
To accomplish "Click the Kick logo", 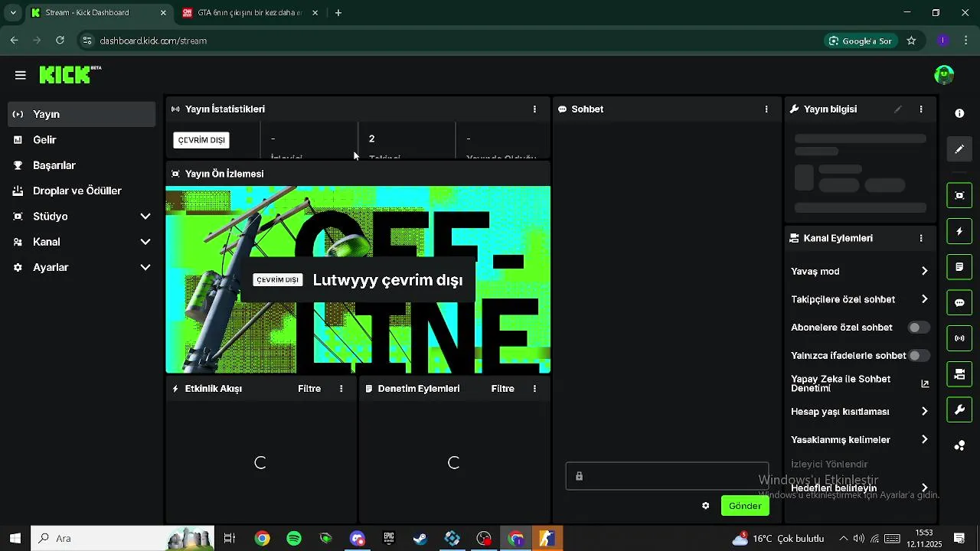I will pyautogui.click(x=70, y=74).
